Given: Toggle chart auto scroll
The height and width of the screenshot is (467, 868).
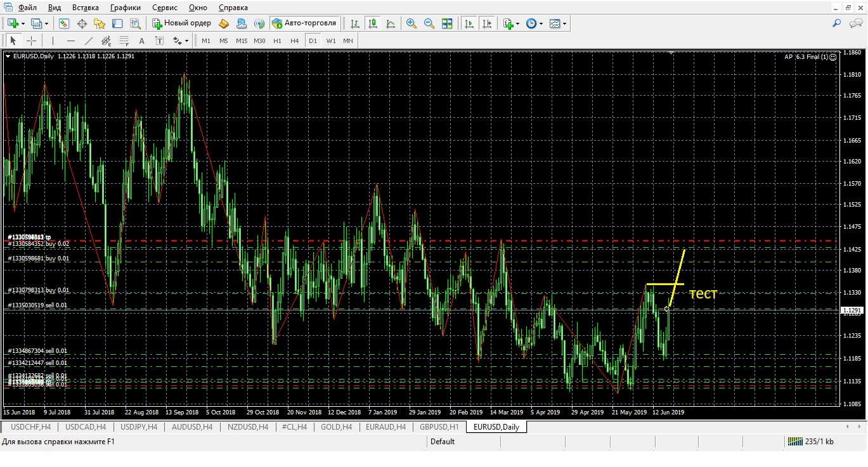Looking at the screenshot, I should tap(469, 23).
